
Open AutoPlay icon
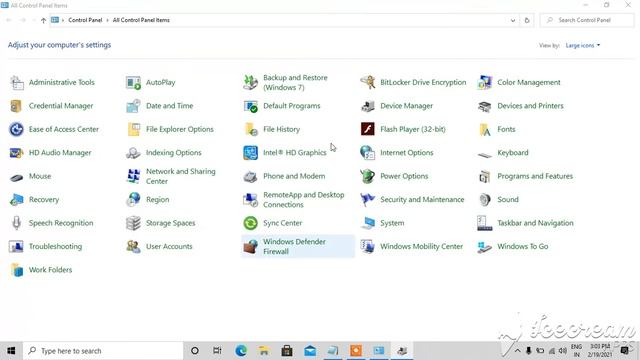pyautogui.click(x=133, y=82)
